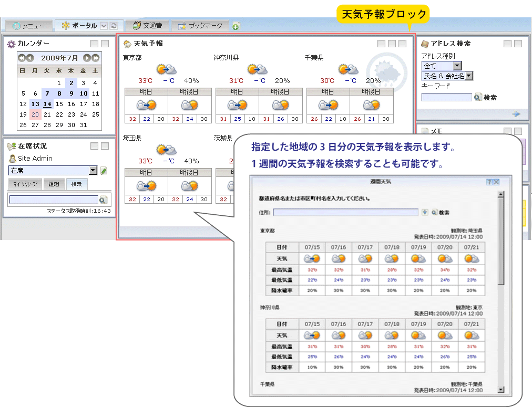Go to next month in calendar
532x407 pixels.
click(x=87, y=58)
